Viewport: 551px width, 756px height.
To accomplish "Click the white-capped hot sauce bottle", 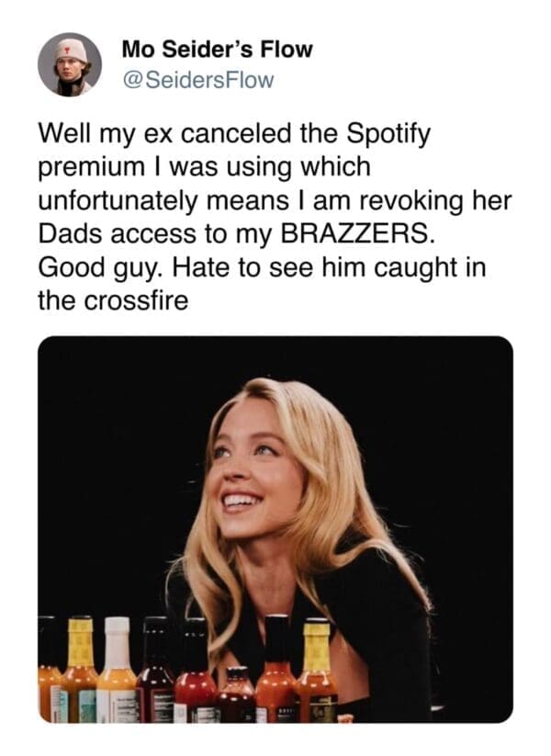I will (x=117, y=671).
